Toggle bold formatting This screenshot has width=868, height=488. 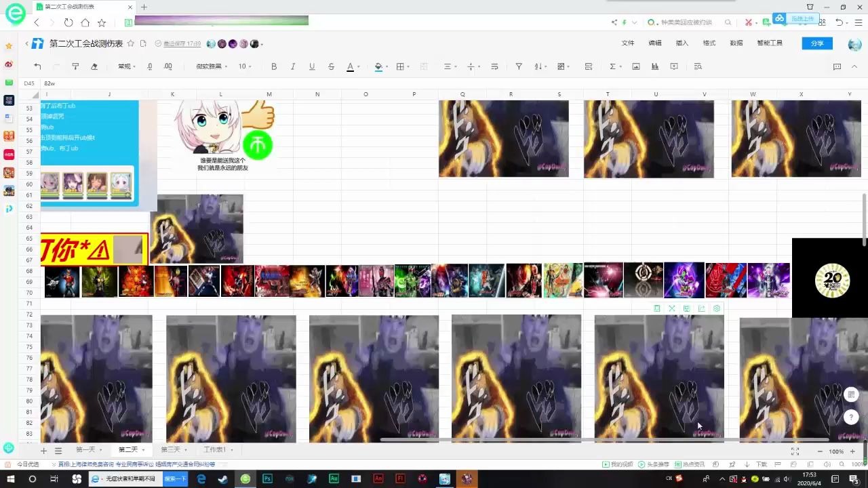click(x=274, y=66)
